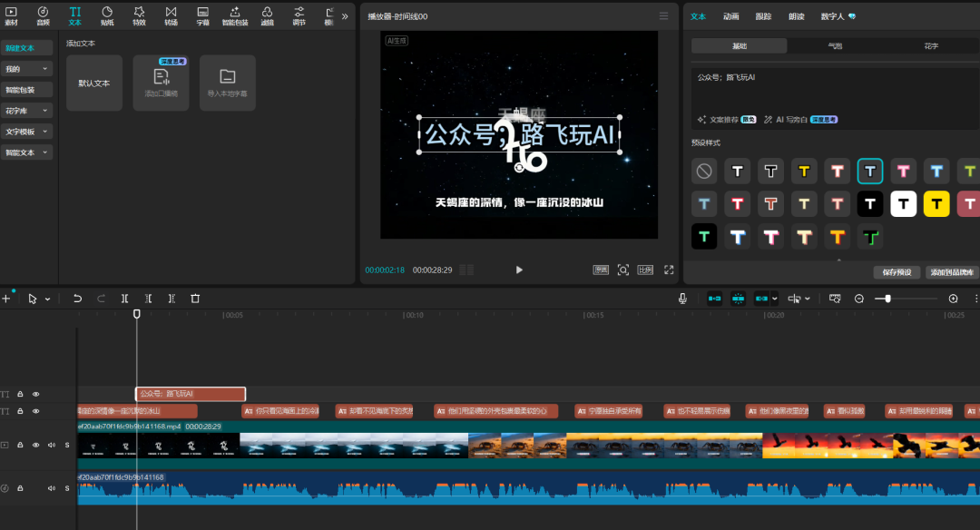This screenshot has height=530, width=980.
Task: Select the 公众号：路飞玩AI text clip in timeline
Action: [190, 394]
